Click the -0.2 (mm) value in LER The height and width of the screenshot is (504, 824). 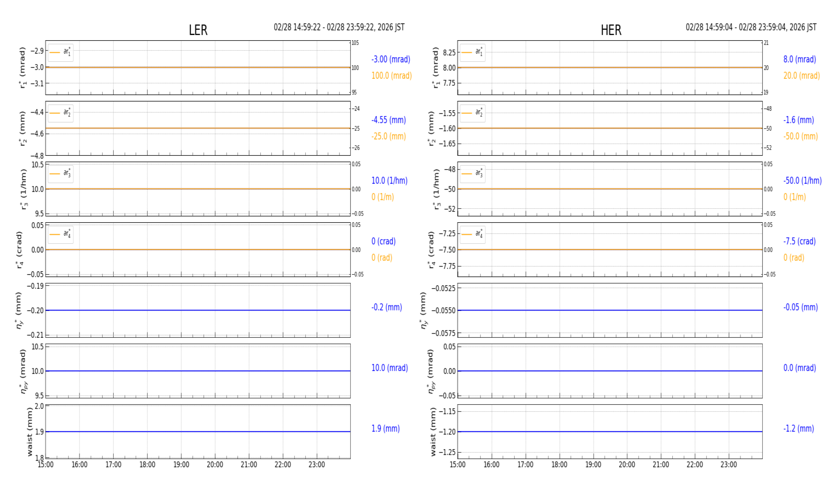click(387, 307)
